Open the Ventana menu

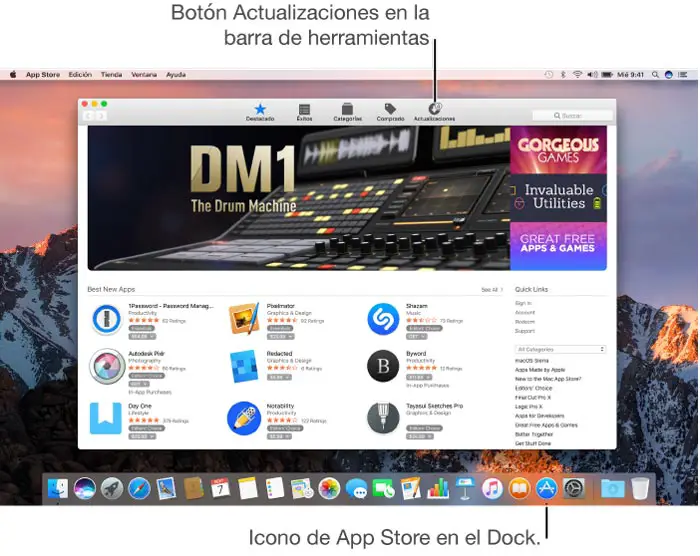coord(144,75)
